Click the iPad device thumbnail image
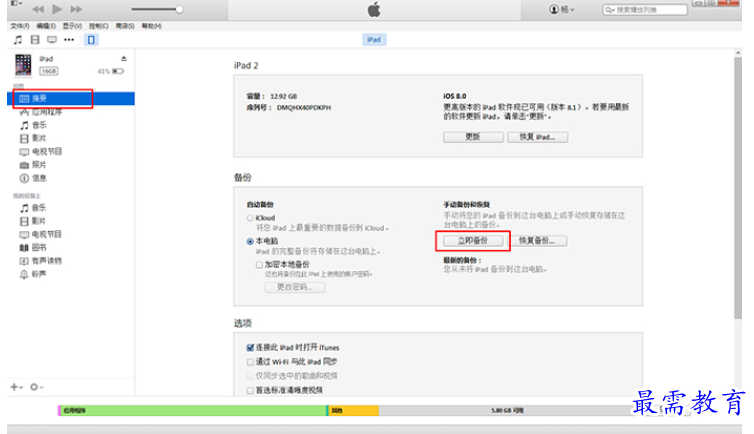The image size is (754, 434). (x=23, y=65)
